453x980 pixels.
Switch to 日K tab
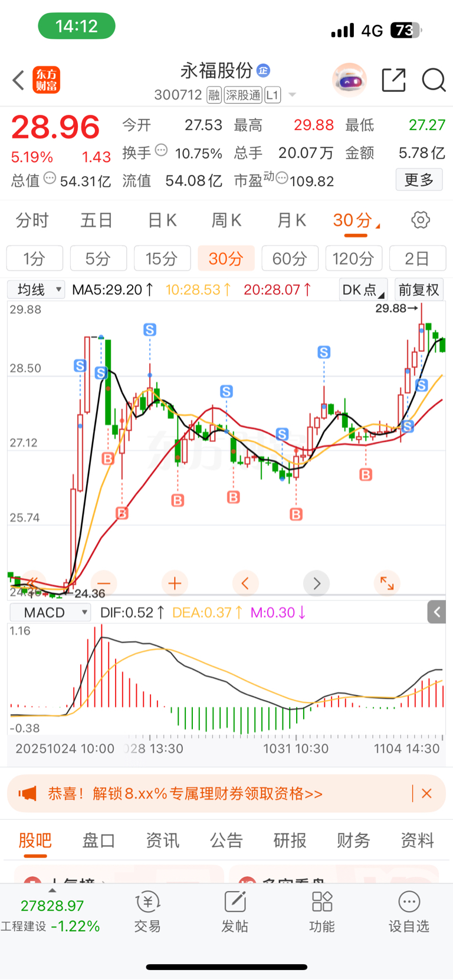pos(162,220)
